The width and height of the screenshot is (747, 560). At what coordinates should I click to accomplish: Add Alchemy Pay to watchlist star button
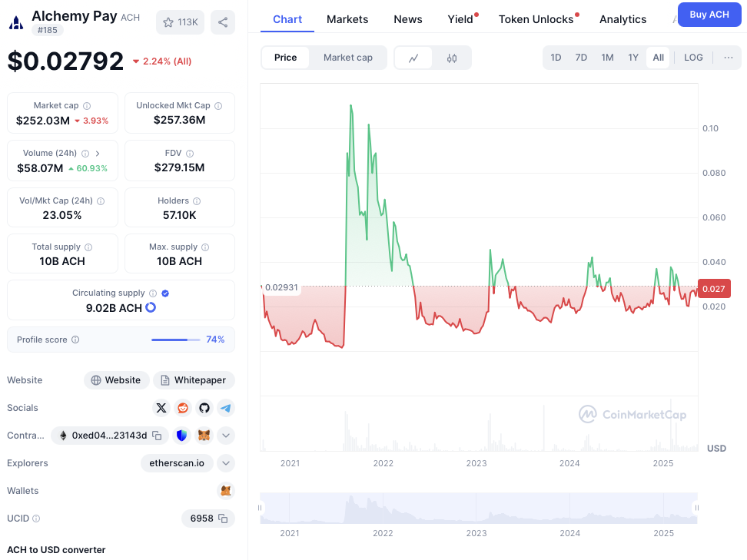[x=180, y=22]
